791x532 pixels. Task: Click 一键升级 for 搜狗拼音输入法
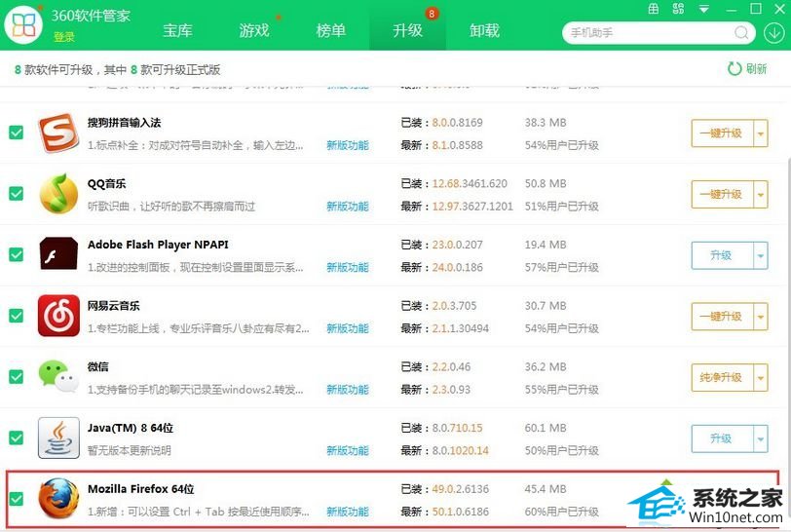722,133
